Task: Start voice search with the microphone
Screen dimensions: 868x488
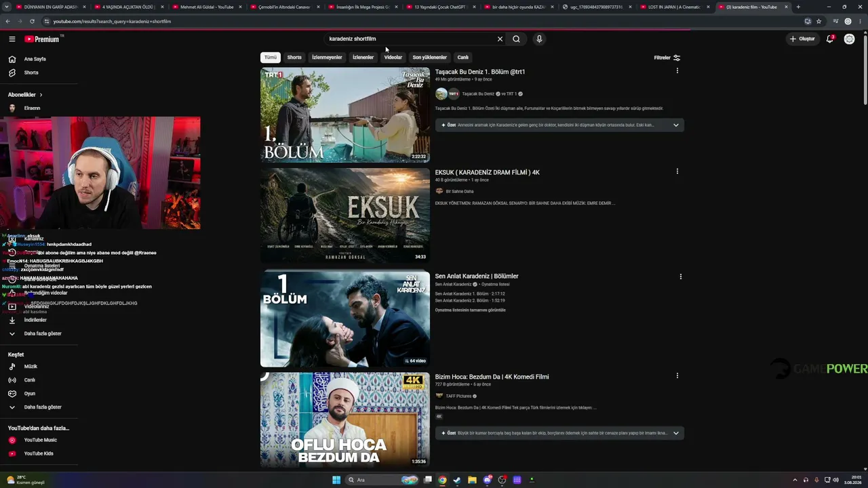Action: (x=539, y=39)
